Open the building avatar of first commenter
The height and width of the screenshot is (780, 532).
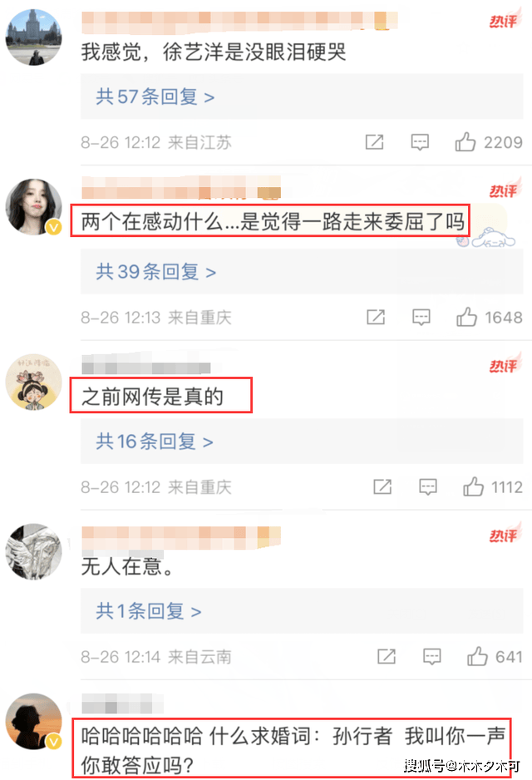pyautogui.click(x=33, y=37)
